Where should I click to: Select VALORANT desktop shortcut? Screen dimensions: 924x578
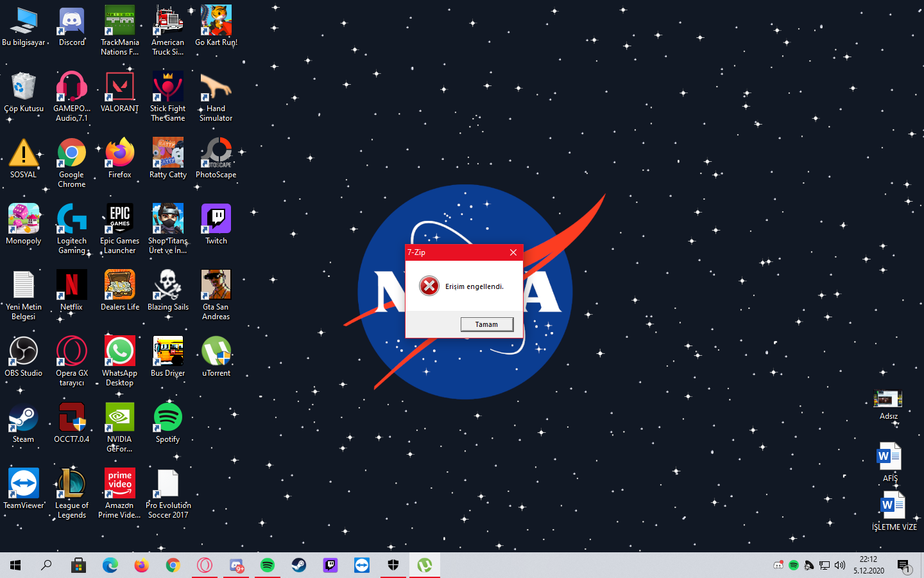[120, 93]
